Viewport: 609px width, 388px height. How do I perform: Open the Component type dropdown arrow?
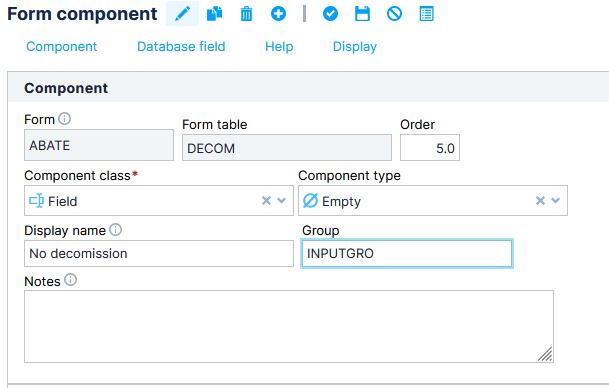coord(555,200)
